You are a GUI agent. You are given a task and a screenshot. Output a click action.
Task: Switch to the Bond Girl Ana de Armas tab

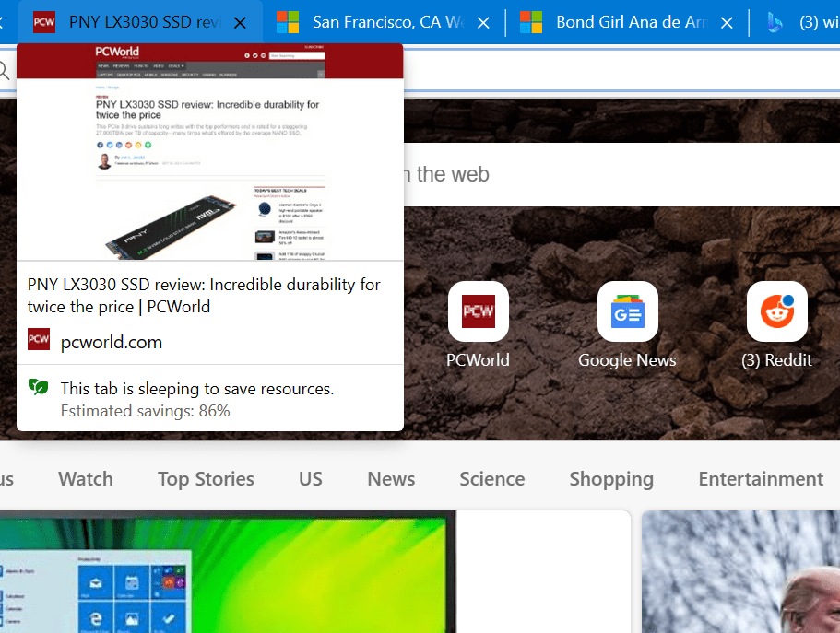click(627, 22)
